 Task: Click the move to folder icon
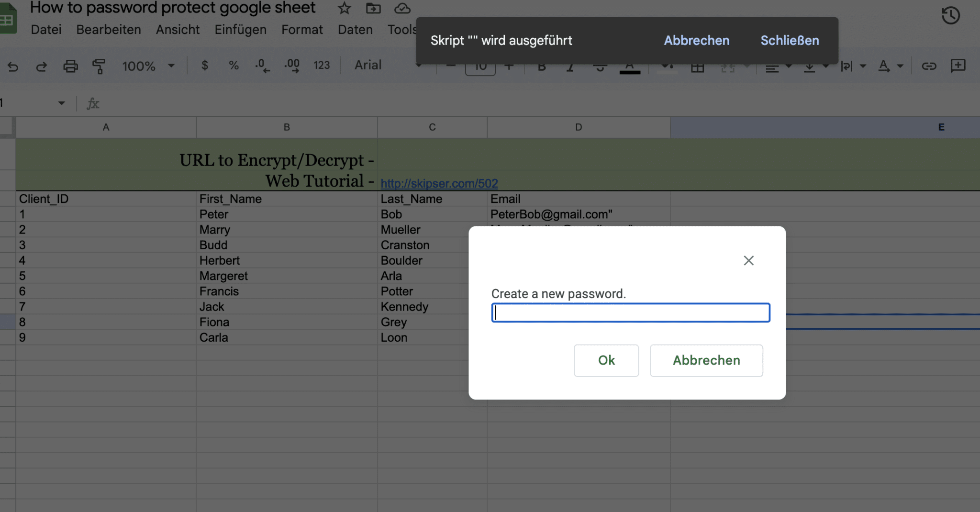click(373, 8)
